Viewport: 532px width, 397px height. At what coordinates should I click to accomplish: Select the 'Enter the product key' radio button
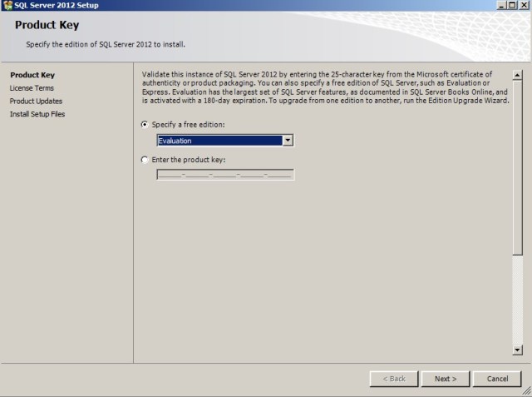click(x=145, y=160)
